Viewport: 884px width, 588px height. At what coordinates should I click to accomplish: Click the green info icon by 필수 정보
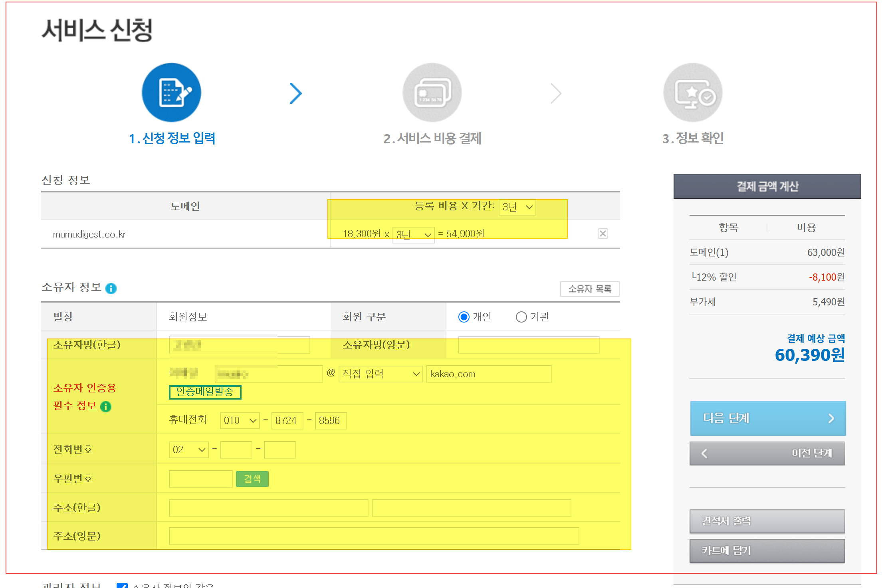106,406
